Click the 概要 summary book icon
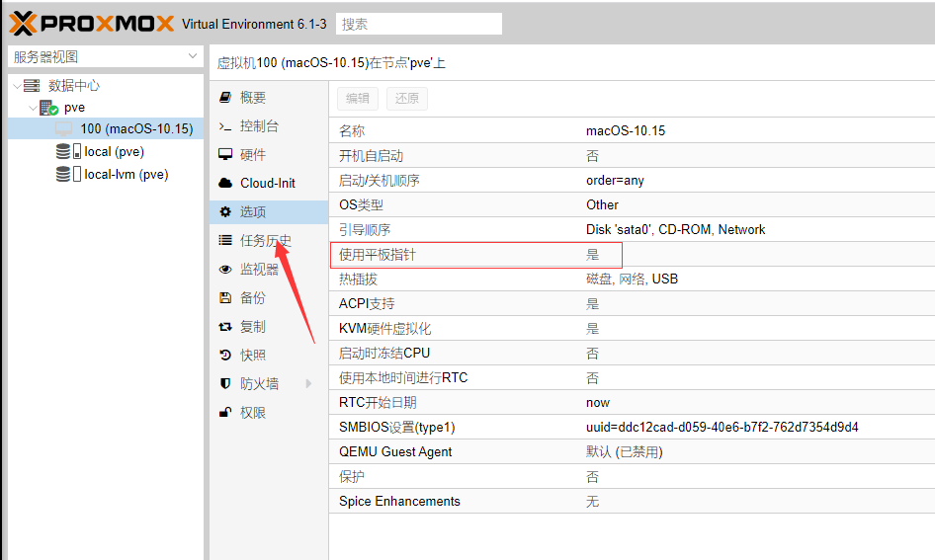Viewport: 935px width, 560px height. click(x=225, y=98)
